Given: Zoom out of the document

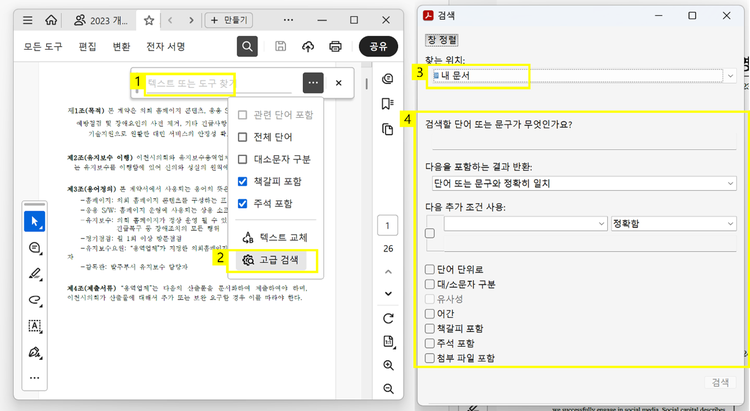Looking at the screenshot, I should tap(388, 389).
